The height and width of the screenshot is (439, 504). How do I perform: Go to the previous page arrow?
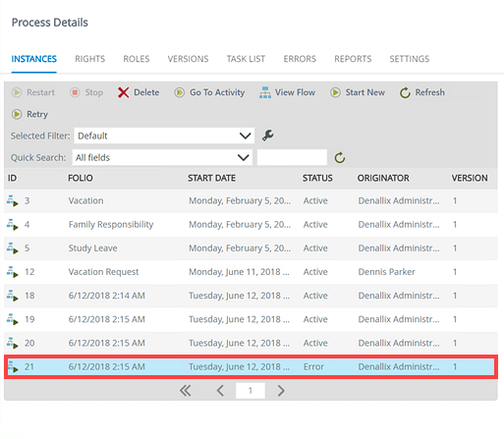coord(220,391)
